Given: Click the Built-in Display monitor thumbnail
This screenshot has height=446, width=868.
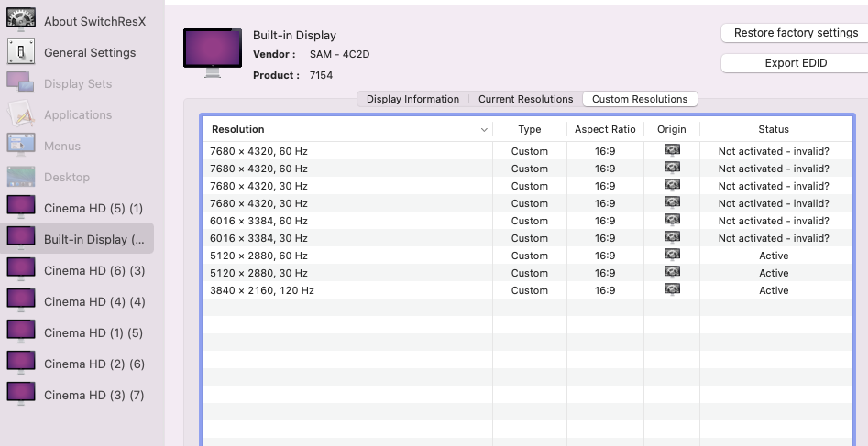Looking at the screenshot, I should point(213,49).
